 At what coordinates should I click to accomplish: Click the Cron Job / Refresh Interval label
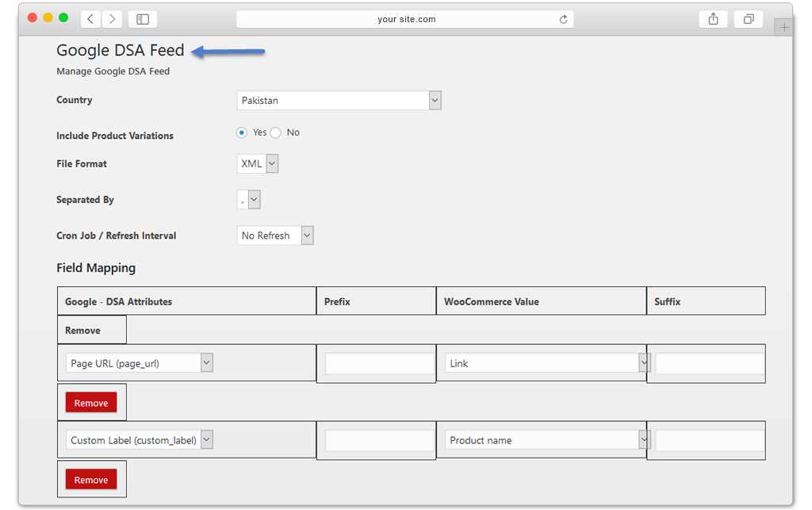(116, 236)
